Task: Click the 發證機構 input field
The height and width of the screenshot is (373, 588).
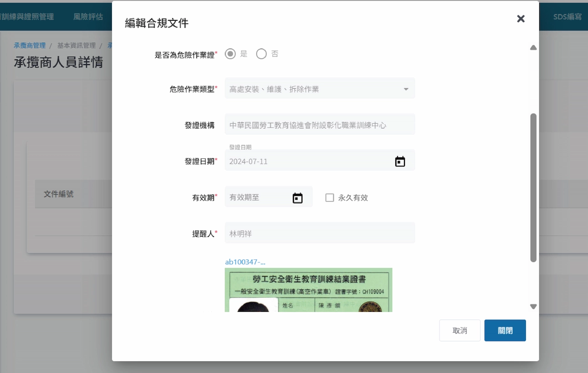Action: 319,125
